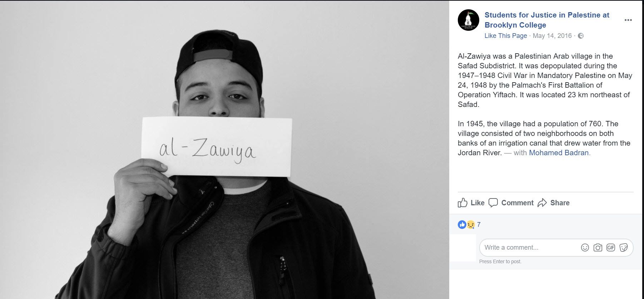Share this post
Image resolution: width=644 pixels, height=299 pixels.
point(554,203)
